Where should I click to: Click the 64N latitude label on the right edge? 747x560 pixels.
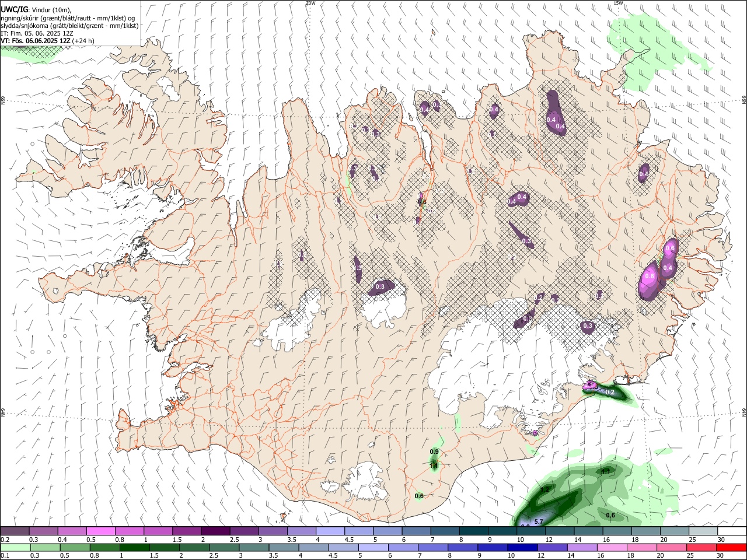point(743,412)
